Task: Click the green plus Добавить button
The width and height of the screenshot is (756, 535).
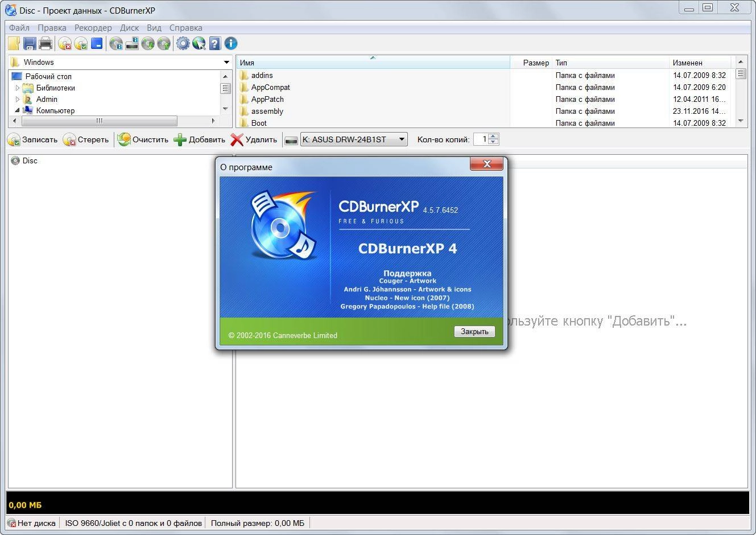Action: click(199, 139)
